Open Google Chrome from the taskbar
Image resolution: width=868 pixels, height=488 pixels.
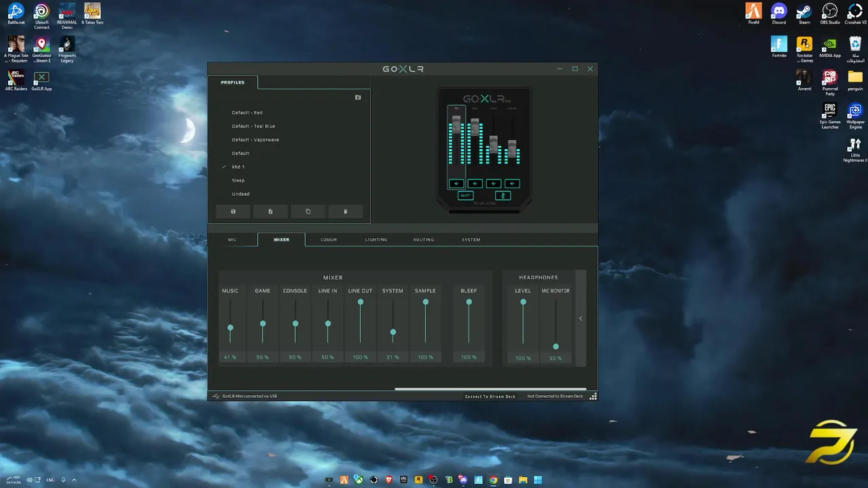pyautogui.click(x=493, y=480)
